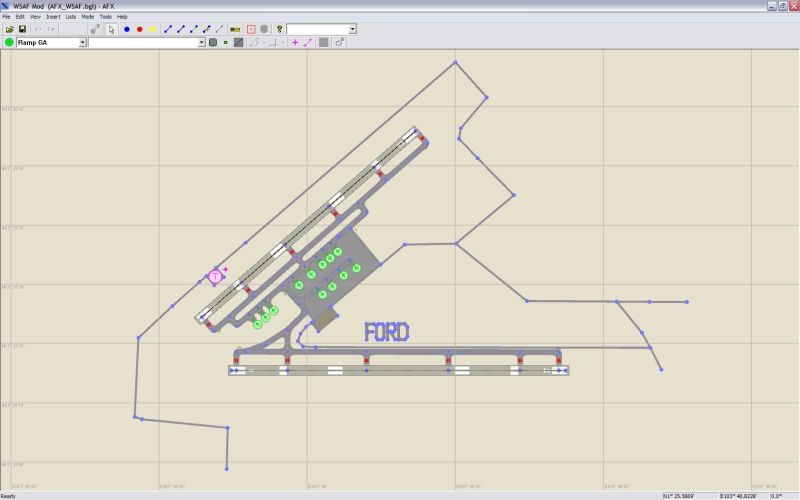Click the small green square icon
Viewport: 800px width, 500px height.
tap(226, 42)
